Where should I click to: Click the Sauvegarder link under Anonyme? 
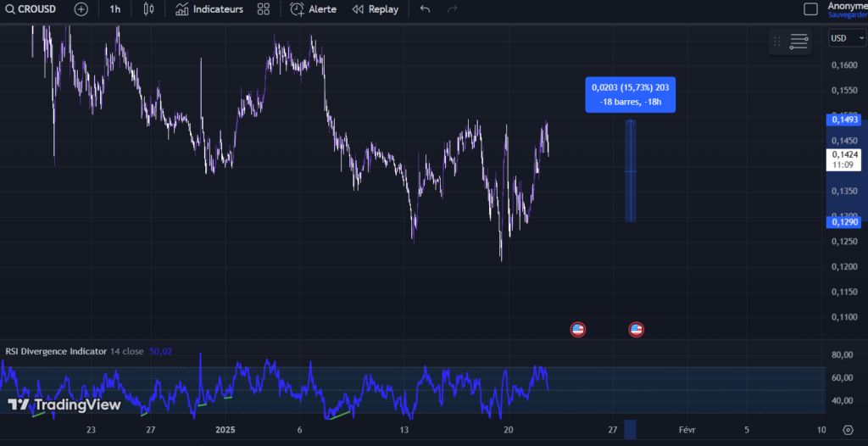pos(847,15)
